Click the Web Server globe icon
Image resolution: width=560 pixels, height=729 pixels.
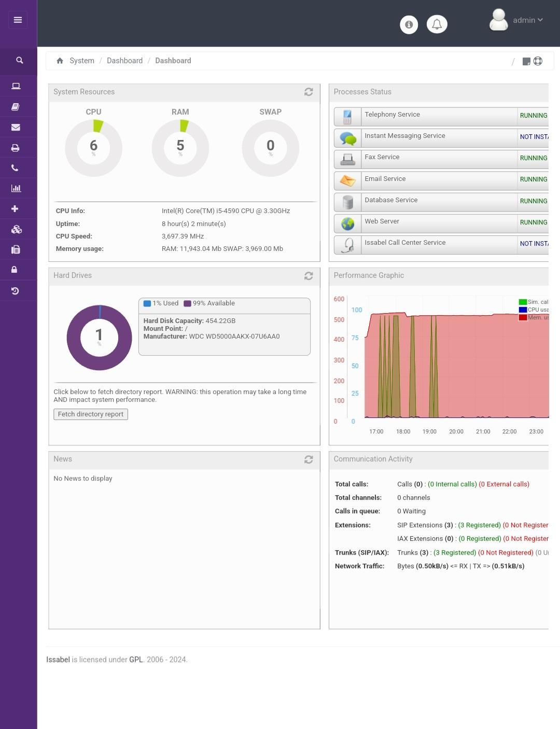(347, 223)
